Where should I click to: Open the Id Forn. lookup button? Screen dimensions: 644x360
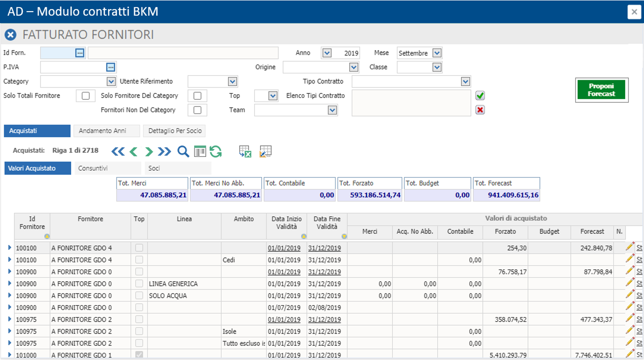[80, 53]
